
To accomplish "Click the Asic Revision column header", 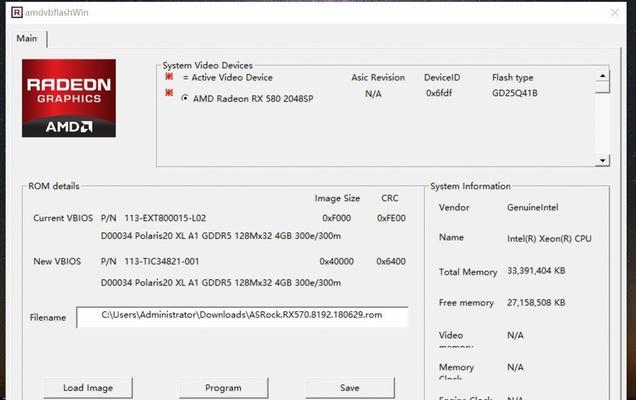I will [378, 77].
